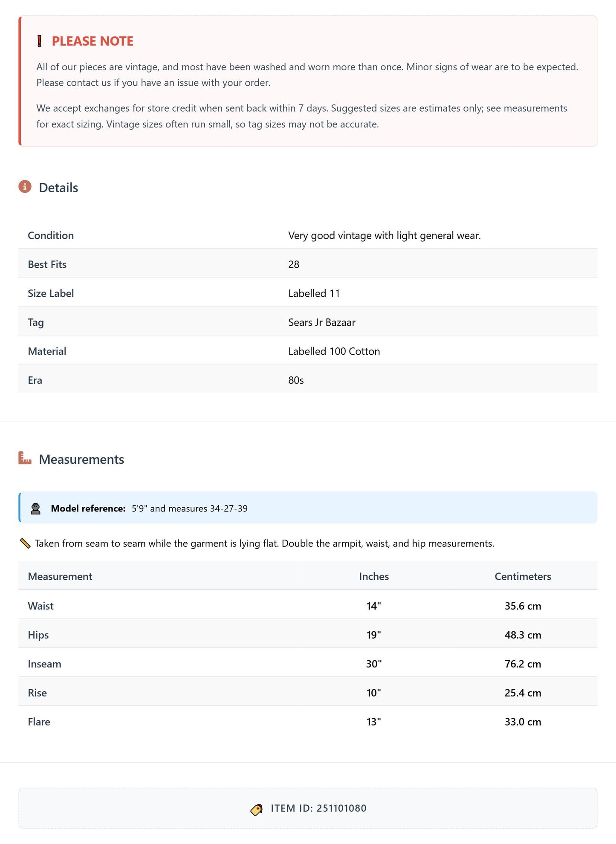616x844 pixels.
Task: Click the Flare measurement row label
Action: [39, 722]
